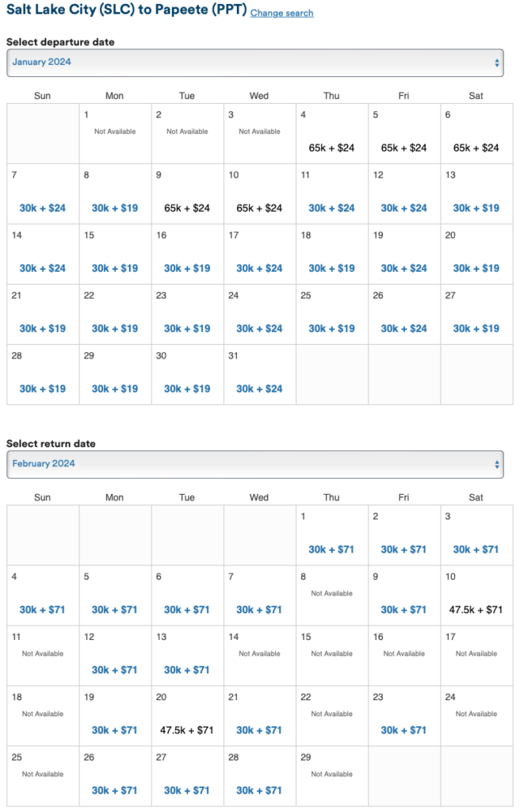Select January 31 departure at 30k + $24
Viewport: 520px width, 812px height.
259,389
